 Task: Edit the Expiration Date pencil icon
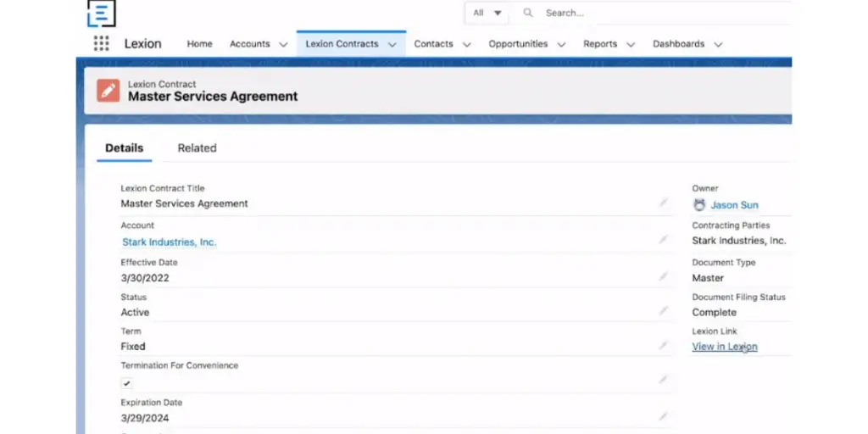pos(663,416)
